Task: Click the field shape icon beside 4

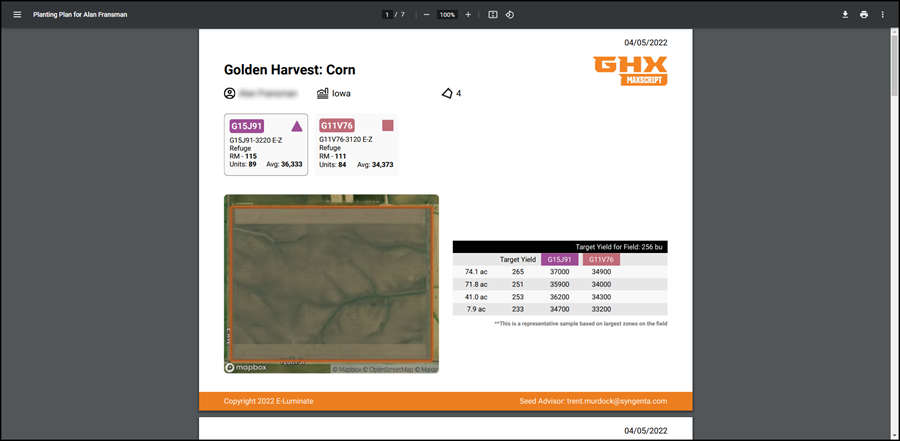Action: point(447,93)
